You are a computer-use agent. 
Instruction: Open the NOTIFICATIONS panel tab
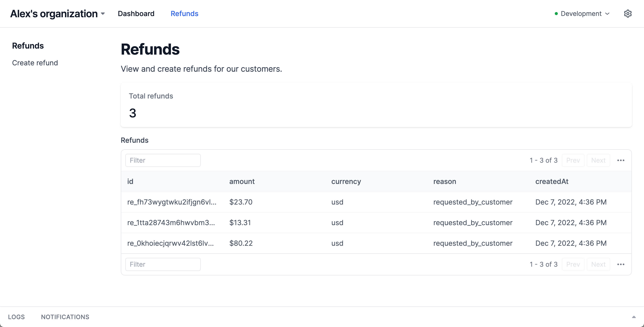pos(65,317)
